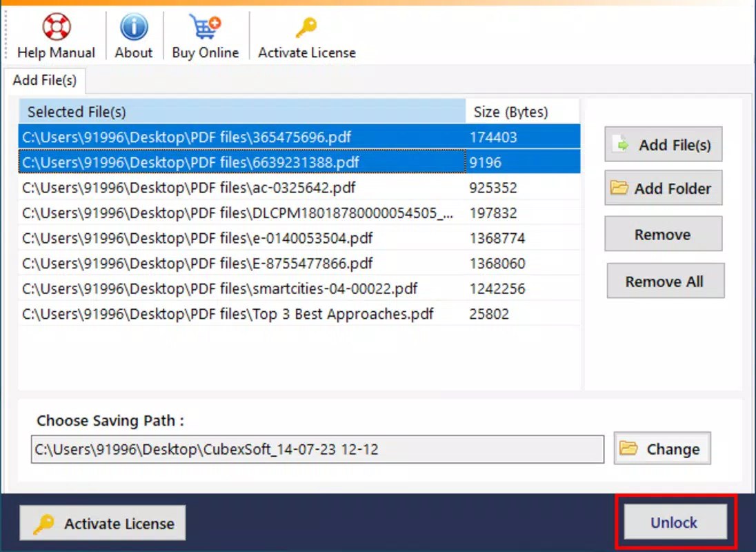Screen dimensions: 756x552
Task: Click the size value 197832
Action: pyautogui.click(x=493, y=213)
